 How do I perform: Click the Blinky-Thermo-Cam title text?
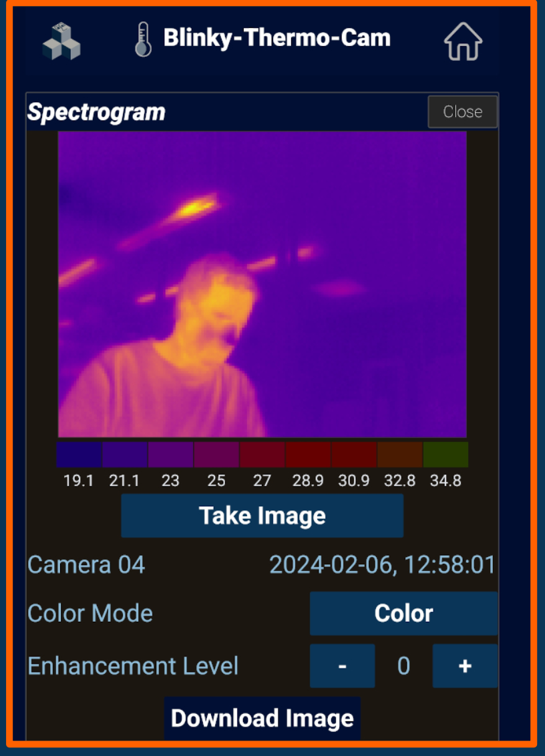(277, 38)
